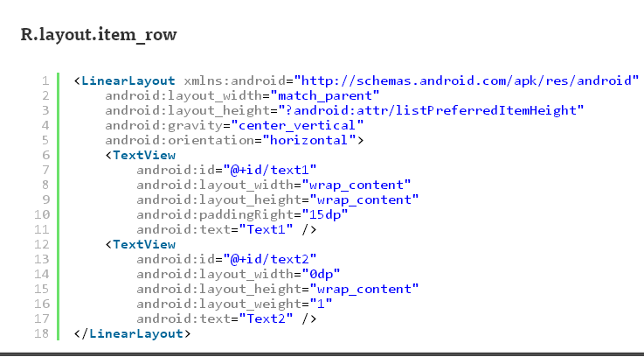Viewport: 644px width, 357px height.
Task: Click "wrap_content" on line 9
Action: (x=364, y=199)
